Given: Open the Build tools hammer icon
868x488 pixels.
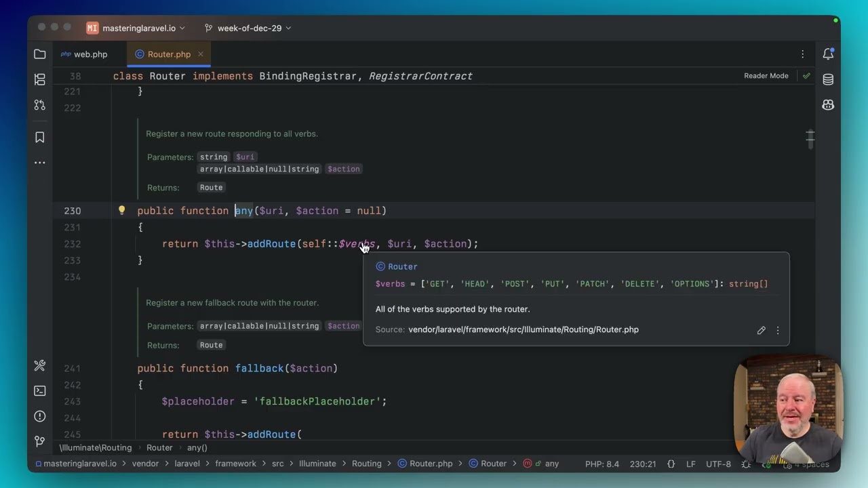Looking at the screenshot, I should (x=40, y=365).
